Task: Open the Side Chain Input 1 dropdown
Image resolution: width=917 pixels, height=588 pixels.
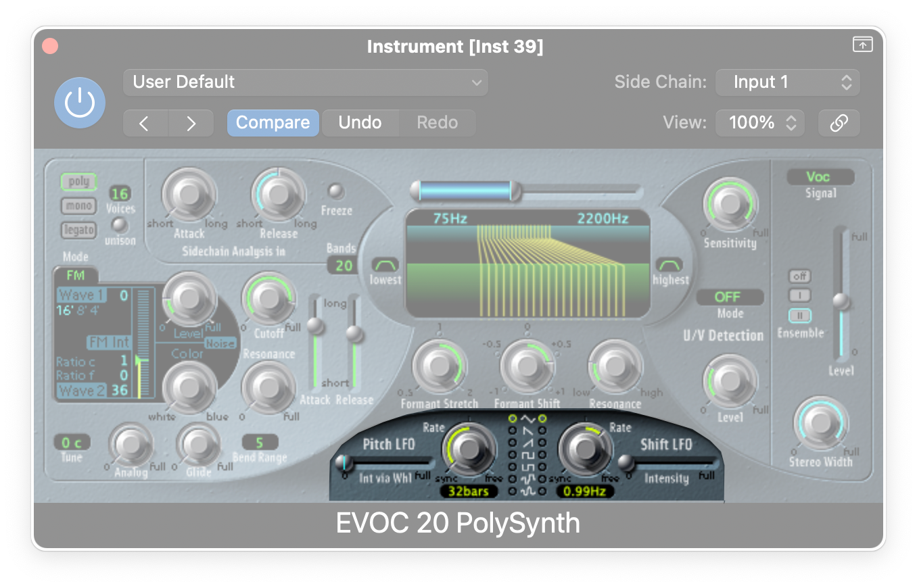Action: point(787,82)
